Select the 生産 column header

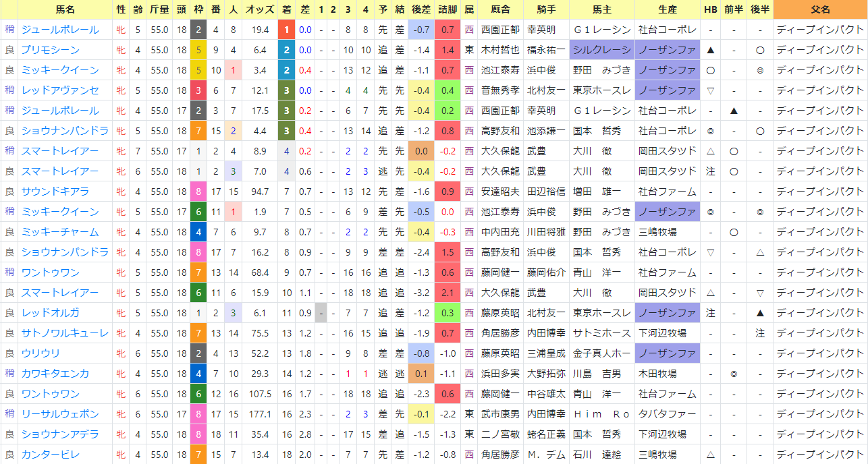667,9
